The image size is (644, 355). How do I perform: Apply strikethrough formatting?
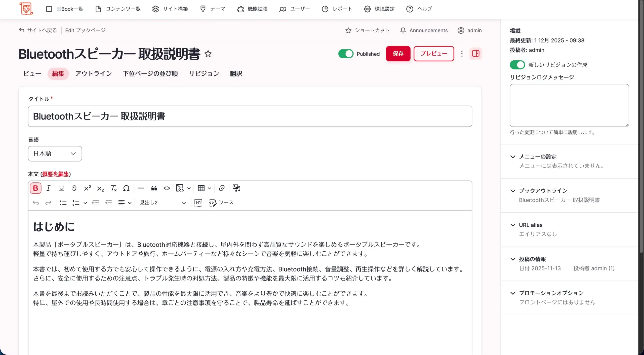click(x=74, y=188)
